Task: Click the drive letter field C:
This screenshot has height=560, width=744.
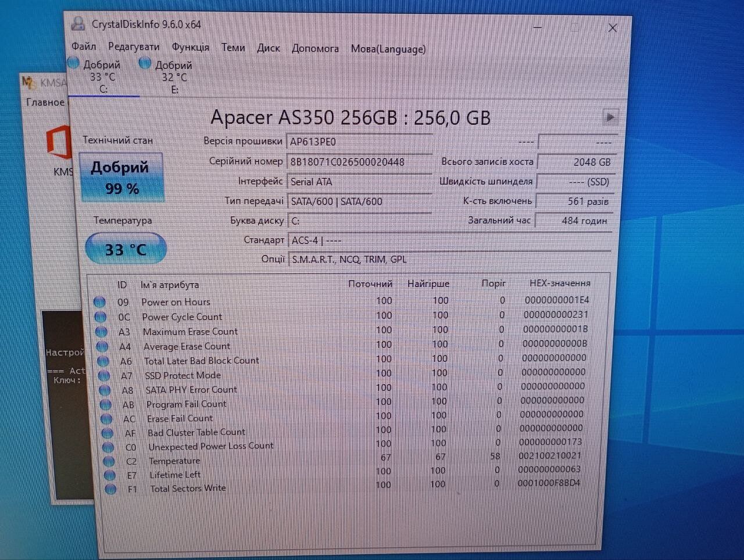Action: 360,221
